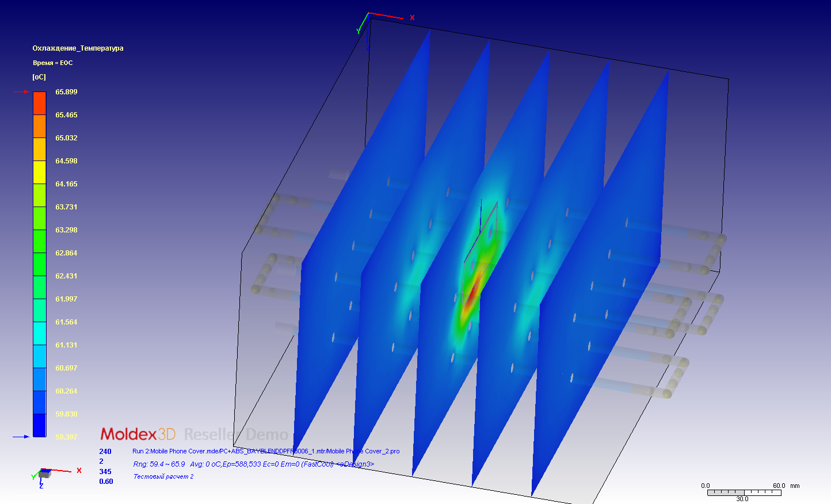Pick the orange band next to 65.465
Viewport: 831px width, 504px height.
pyautogui.click(x=39, y=126)
